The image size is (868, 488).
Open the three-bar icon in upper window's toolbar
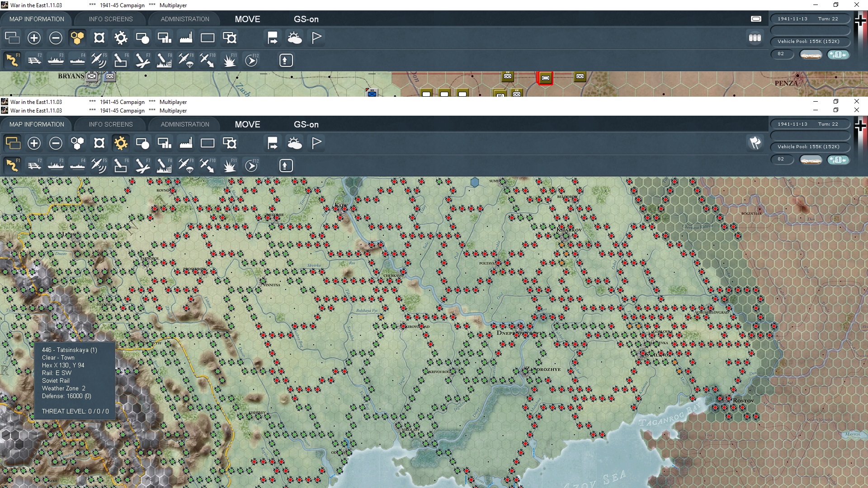755,38
